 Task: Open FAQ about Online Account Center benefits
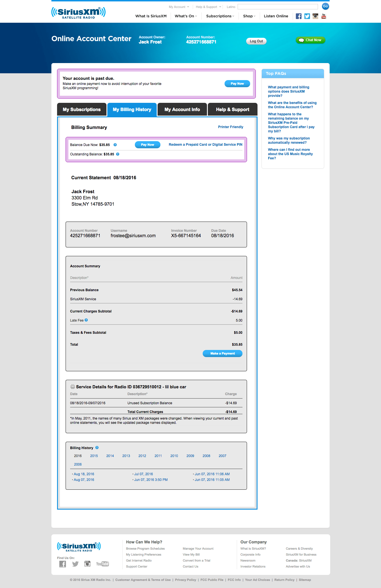[x=292, y=105]
